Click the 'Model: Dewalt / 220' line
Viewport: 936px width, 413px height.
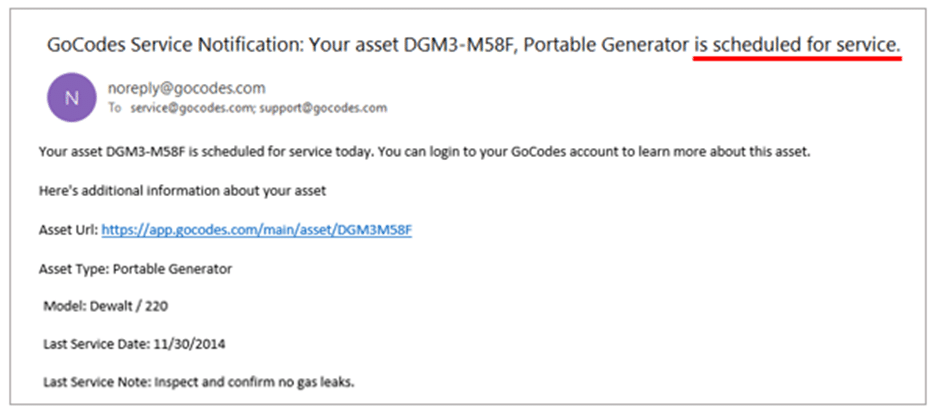106,307
